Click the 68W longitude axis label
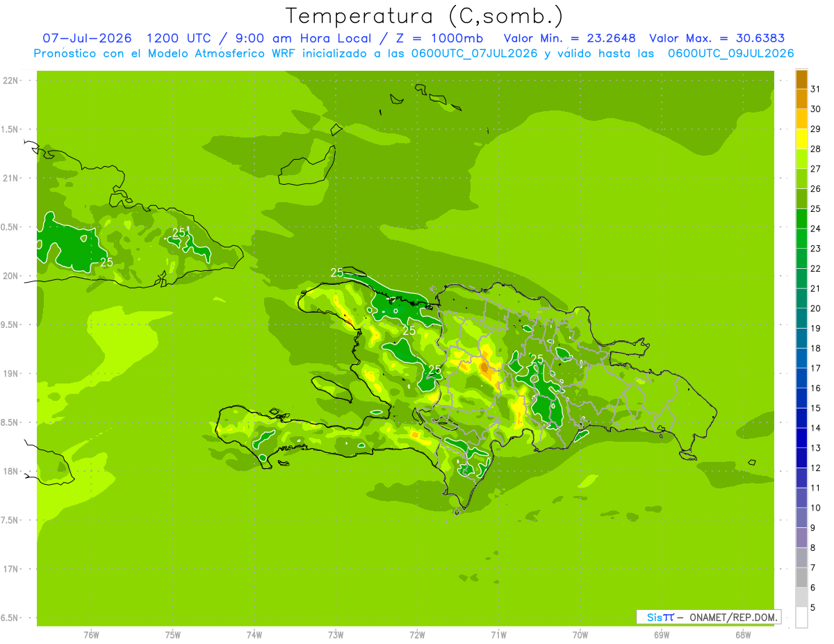This screenshot has width=834, height=644. click(742, 635)
